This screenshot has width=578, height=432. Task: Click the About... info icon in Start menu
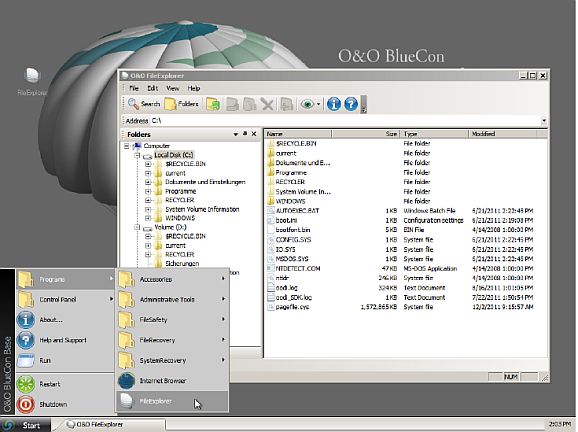click(x=26, y=320)
